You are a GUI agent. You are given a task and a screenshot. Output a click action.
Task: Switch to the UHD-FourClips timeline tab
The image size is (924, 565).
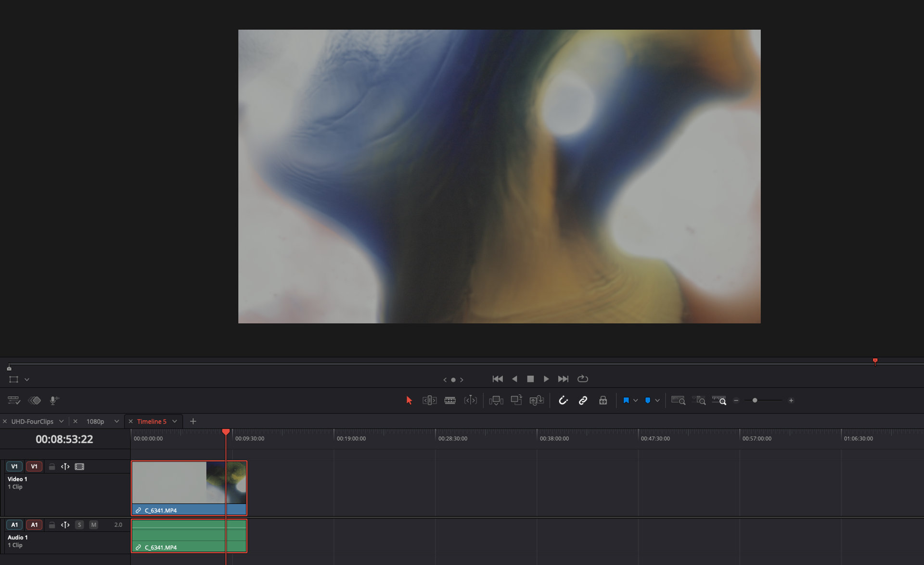point(32,421)
